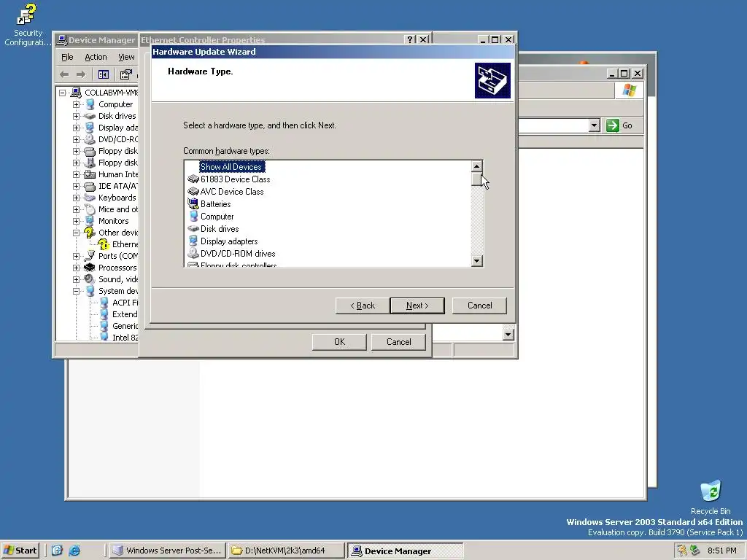Open the View menu in Device Manager

(126, 57)
